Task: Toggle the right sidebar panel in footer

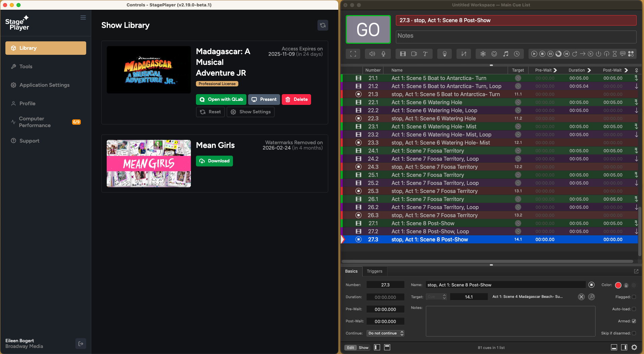Action: (624, 347)
